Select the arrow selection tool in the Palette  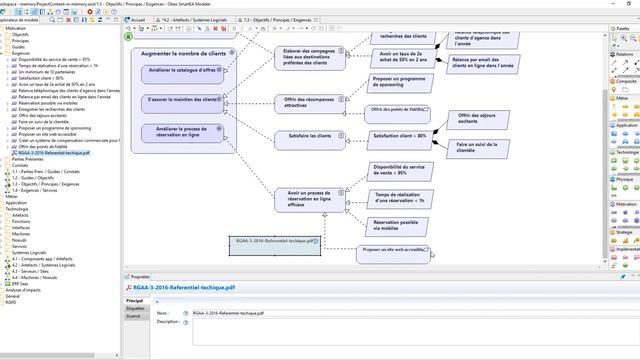(614, 38)
